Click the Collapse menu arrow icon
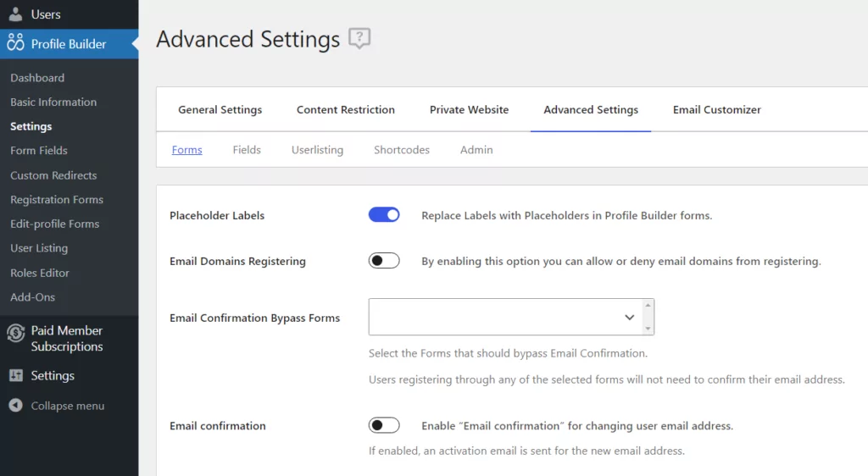Screen dimensions: 868x476 pos(15,405)
